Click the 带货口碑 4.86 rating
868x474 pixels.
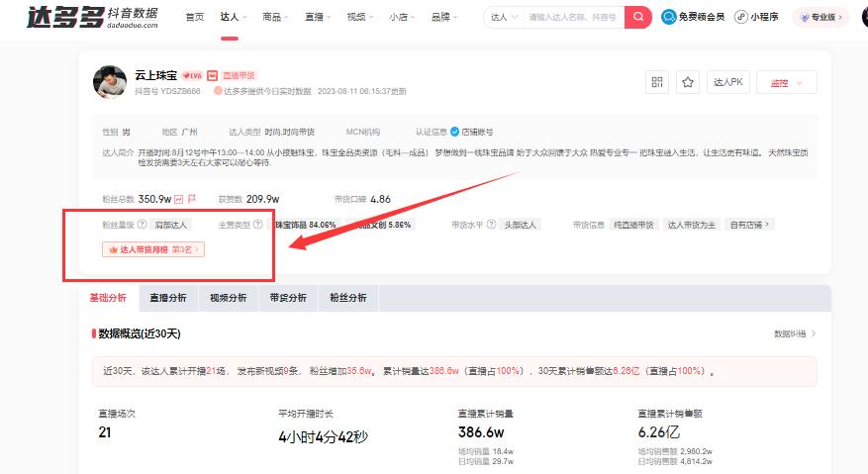362,199
